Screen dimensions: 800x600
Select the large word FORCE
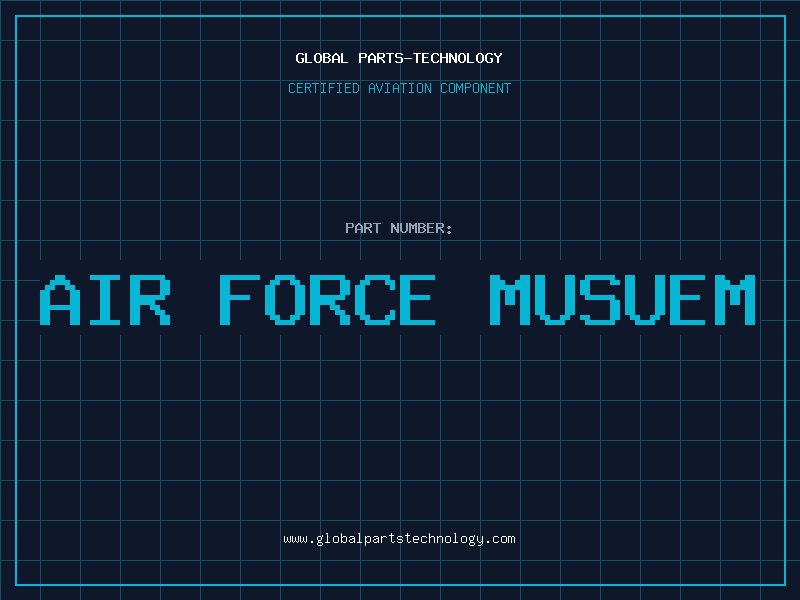tap(327, 300)
